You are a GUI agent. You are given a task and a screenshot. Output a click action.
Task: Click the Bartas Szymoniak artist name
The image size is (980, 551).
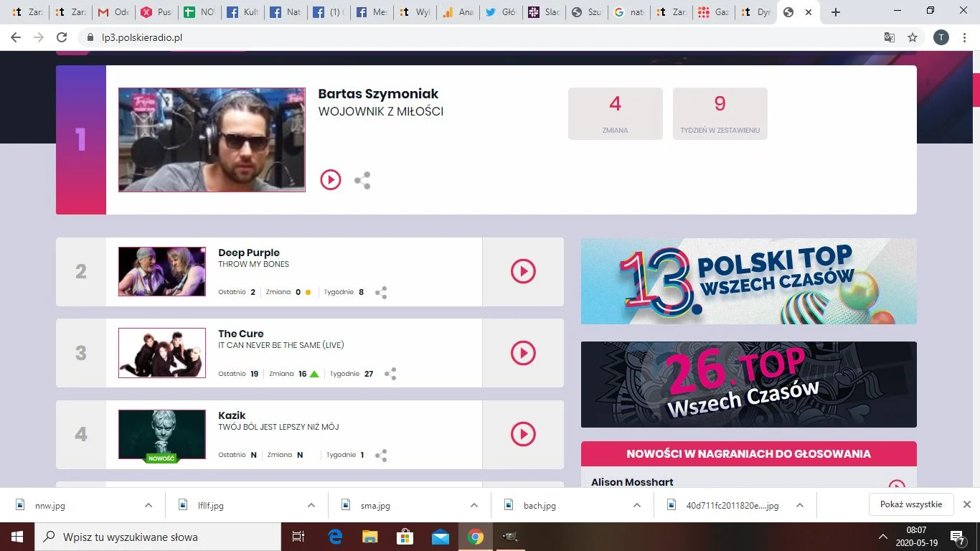(x=378, y=94)
